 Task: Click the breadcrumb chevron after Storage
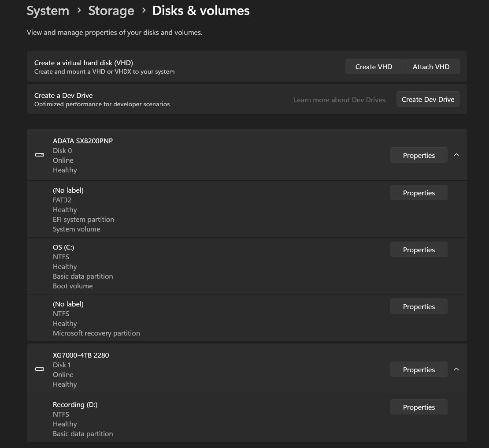pyautogui.click(x=144, y=11)
